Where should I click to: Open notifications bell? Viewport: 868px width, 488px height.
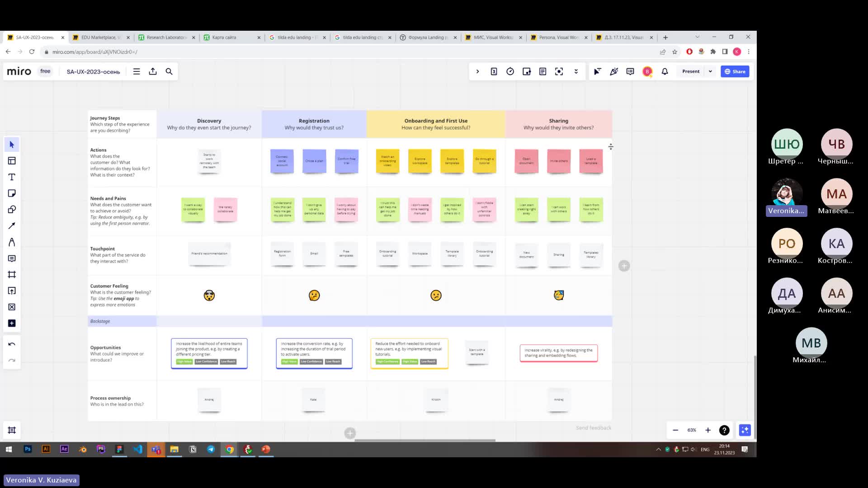[x=665, y=71]
